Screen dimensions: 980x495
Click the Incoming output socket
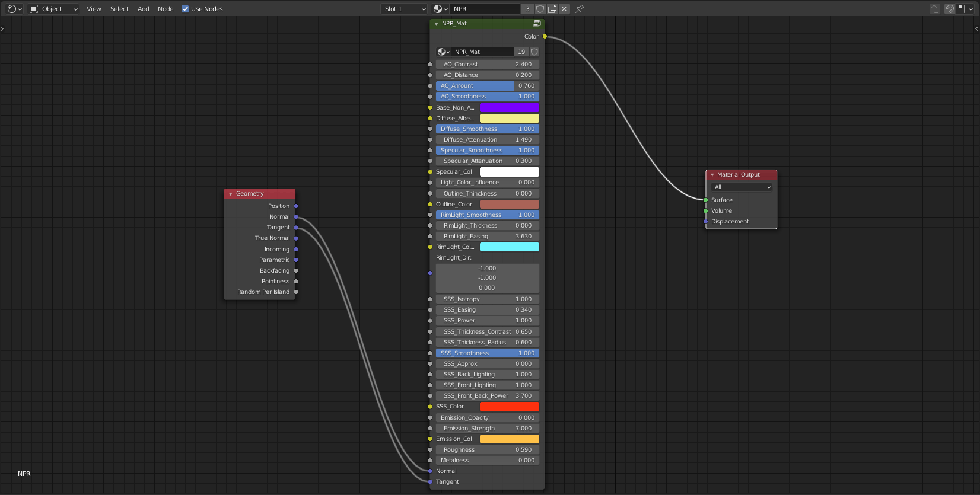pyautogui.click(x=296, y=250)
